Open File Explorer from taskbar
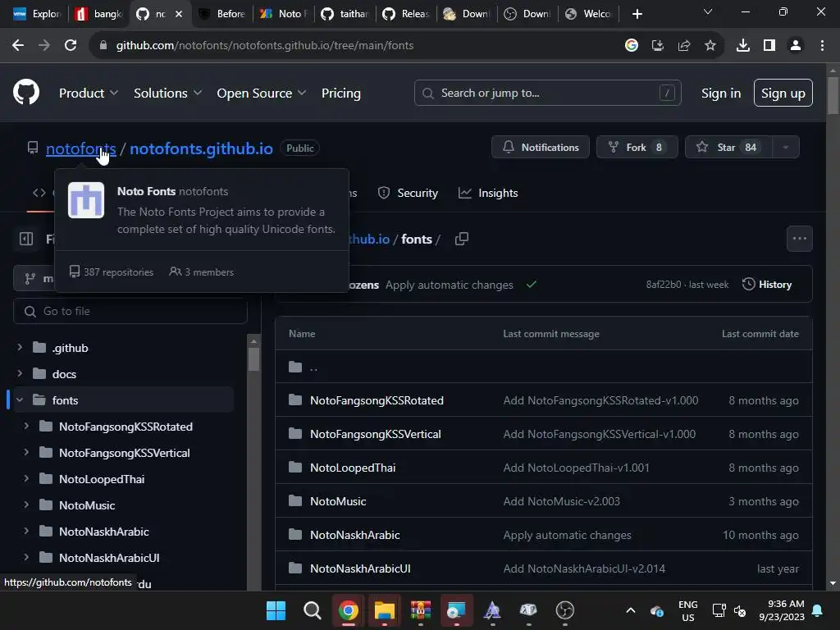840x630 pixels. 384,610
